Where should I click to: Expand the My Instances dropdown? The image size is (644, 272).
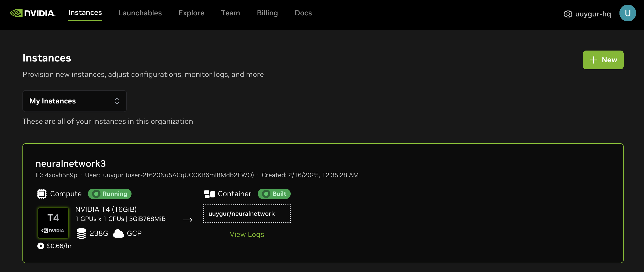75,101
